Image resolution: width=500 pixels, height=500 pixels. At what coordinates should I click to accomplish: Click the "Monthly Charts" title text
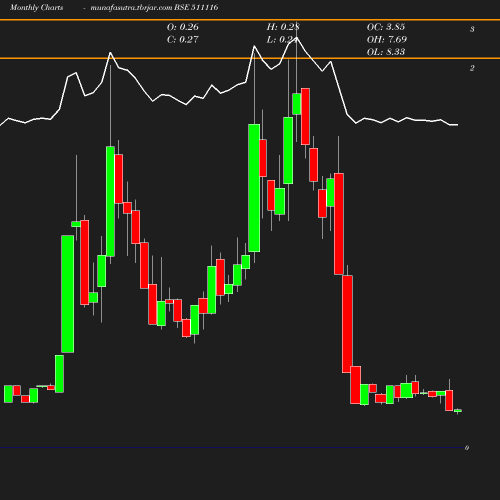click(36, 8)
